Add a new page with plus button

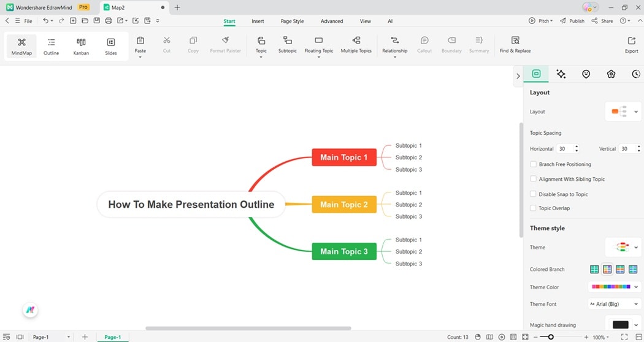pos(85,337)
